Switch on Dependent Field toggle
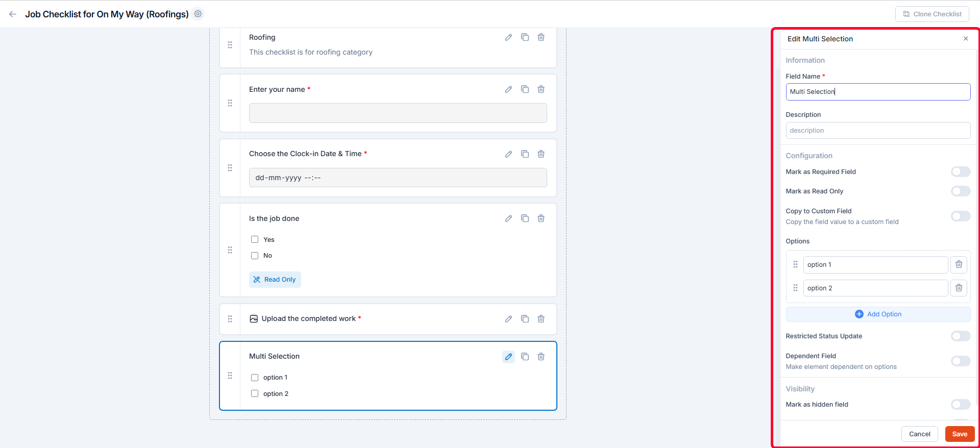The width and height of the screenshot is (980, 448). pos(961,361)
